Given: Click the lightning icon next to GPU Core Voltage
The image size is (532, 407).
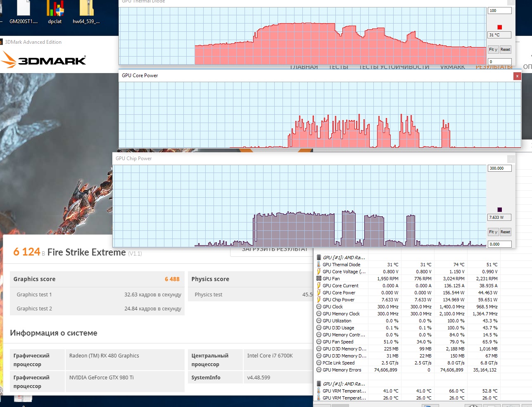Looking at the screenshot, I should (318, 272).
